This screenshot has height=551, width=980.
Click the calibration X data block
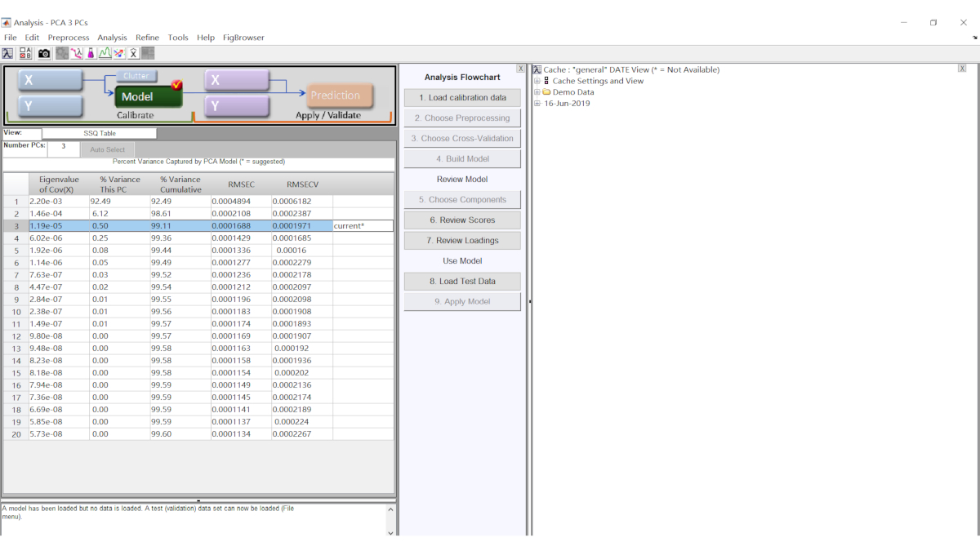[51, 80]
